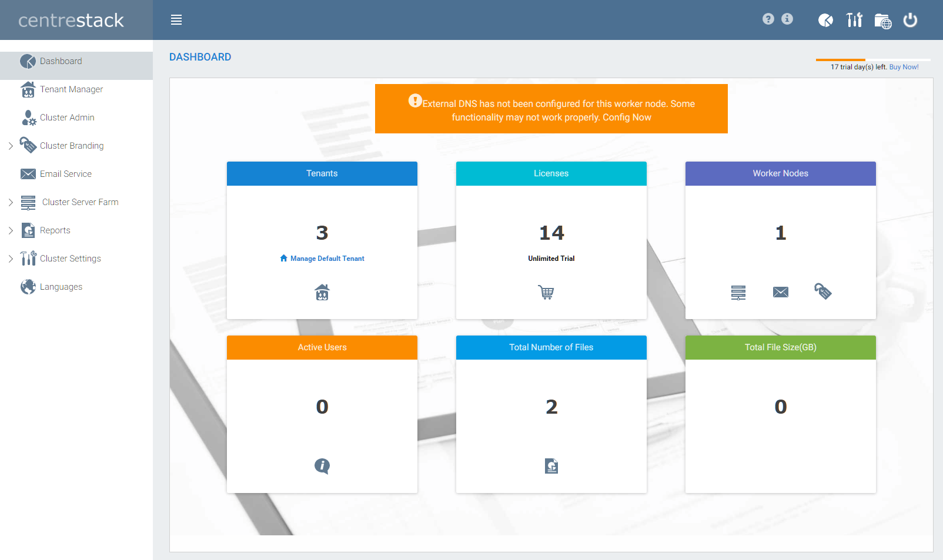This screenshot has width=943, height=560.
Task: Click Config Now in the DNS warning
Action: 627,118
